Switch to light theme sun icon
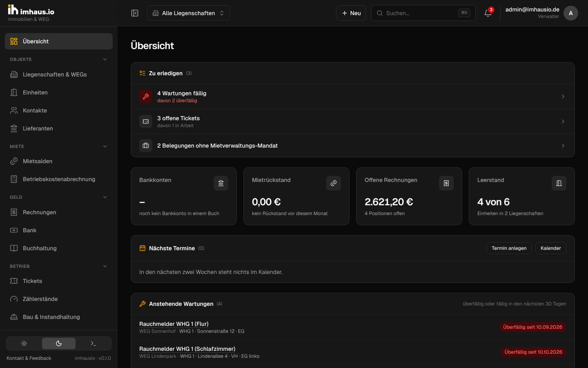The image size is (588, 368). click(24, 343)
